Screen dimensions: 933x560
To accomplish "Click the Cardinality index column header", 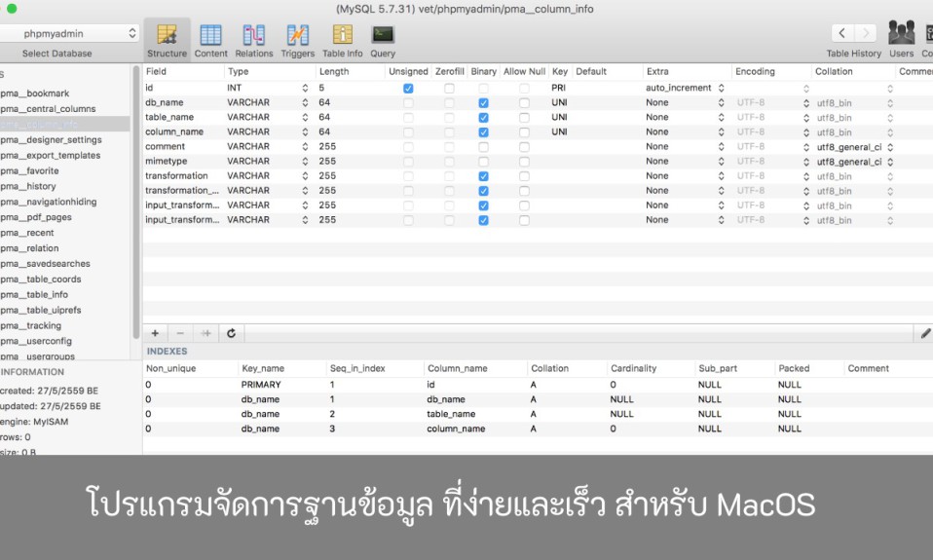I will coord(651,368).
